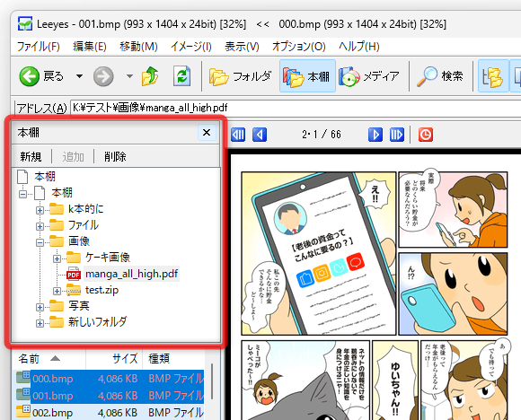The height and width of the screenshot is (420, 521).
Task: Select the ケーキ画像 folder
Action: coord(107,258)
